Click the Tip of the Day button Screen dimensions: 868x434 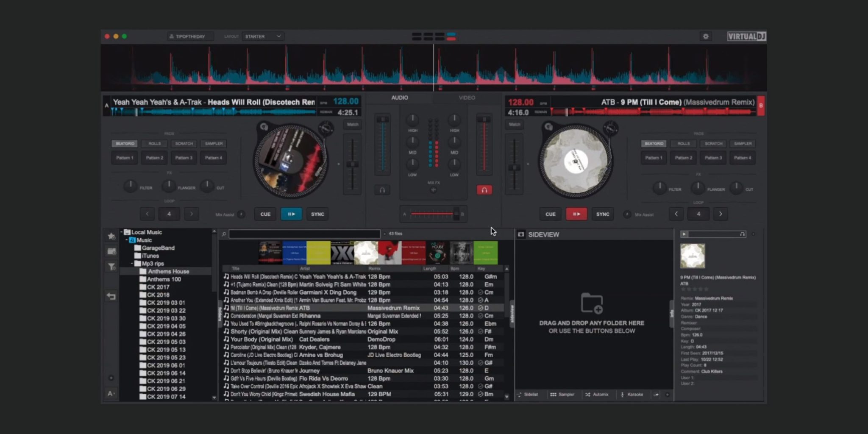(190, 36)
